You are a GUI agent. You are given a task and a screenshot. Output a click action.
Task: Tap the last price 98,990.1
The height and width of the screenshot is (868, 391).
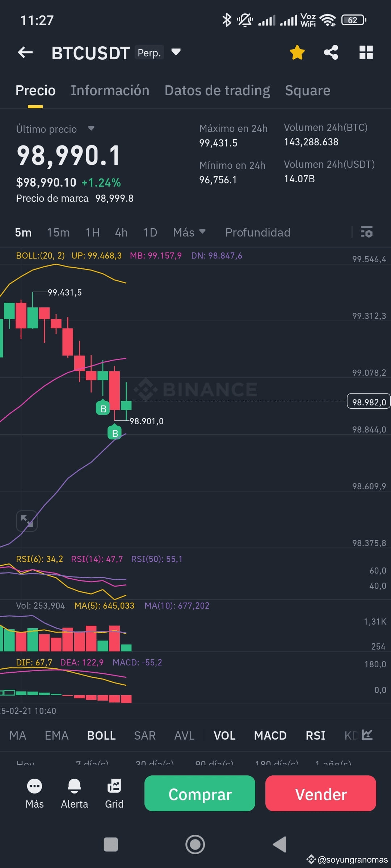click(x=68, y=156)
